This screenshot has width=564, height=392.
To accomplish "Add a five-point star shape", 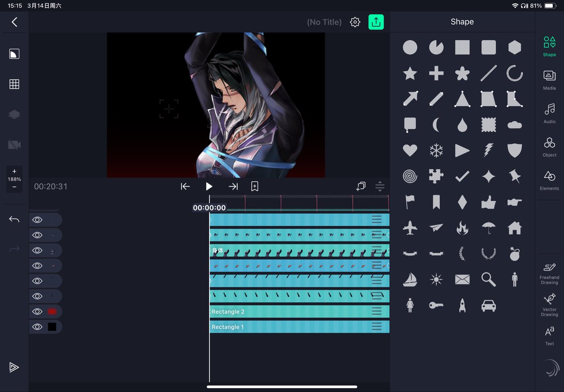I will 410,73.
